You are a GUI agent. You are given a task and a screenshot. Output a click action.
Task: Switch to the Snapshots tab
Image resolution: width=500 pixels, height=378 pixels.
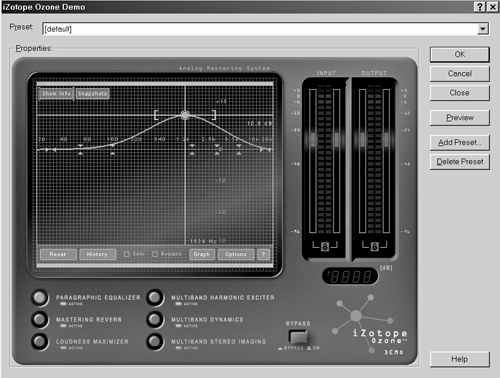click(92, 94)
